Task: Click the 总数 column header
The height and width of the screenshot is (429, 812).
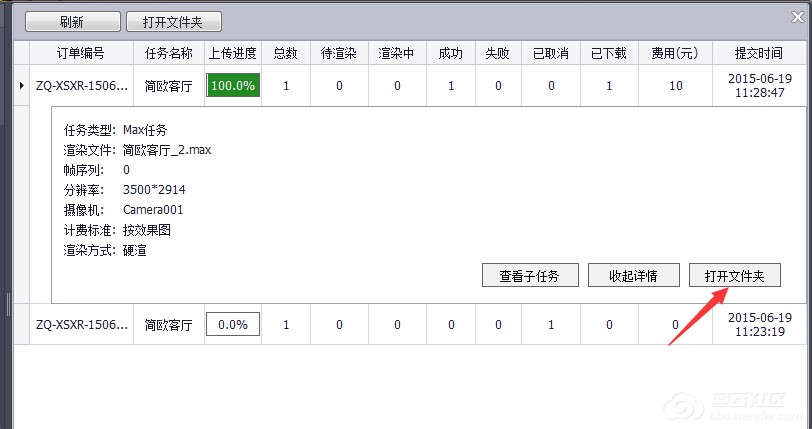Action: point(286,53)
